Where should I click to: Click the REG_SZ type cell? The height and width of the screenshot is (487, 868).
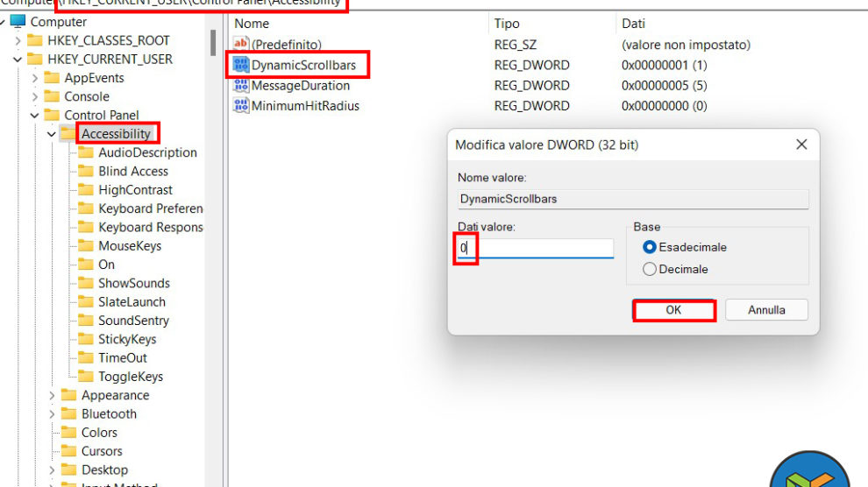coord(516,44)
